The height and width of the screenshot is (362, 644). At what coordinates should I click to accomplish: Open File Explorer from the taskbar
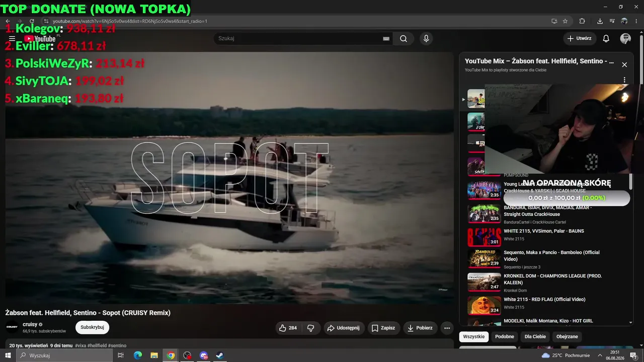click(154, 355)
